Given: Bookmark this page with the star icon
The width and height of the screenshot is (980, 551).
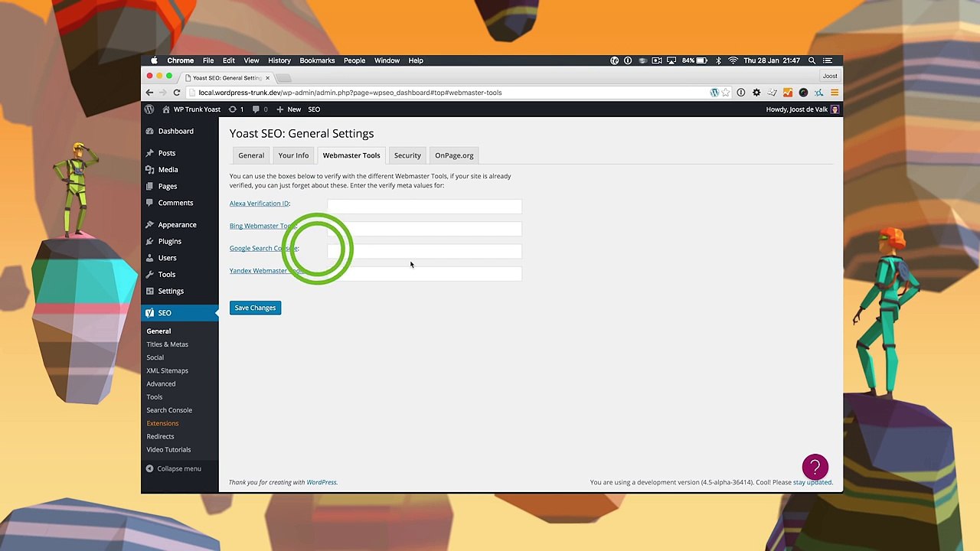Looking at the screenshot, I should pyautogui.click(x=727, y=93).
